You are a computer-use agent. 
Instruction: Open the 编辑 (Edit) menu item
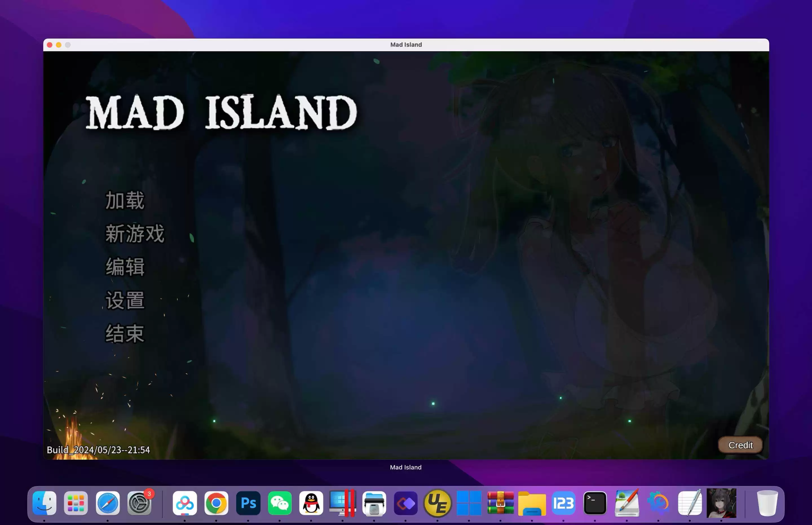click(x=125, y=267)
